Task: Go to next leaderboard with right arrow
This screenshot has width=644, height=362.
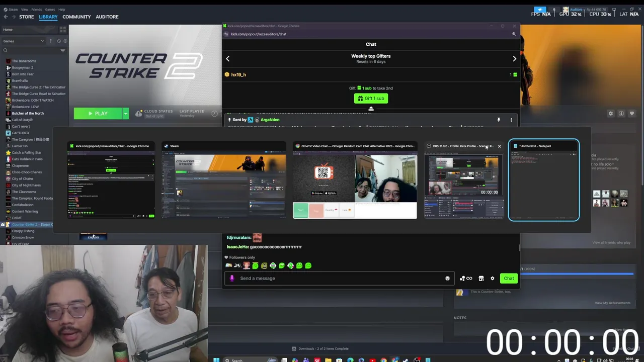Action: pyautogui.click(x=514, y=59)
